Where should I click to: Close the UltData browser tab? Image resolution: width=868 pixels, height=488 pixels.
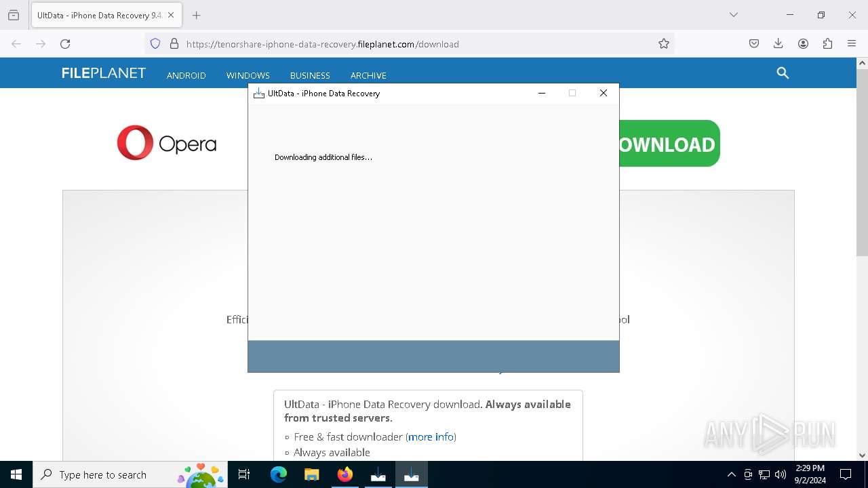(x=171, y=15)
